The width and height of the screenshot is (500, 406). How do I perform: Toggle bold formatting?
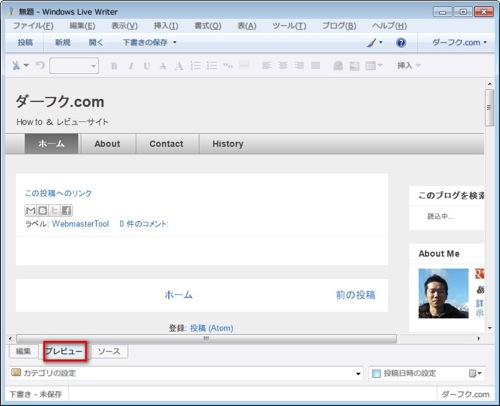[x=114, y=66]
